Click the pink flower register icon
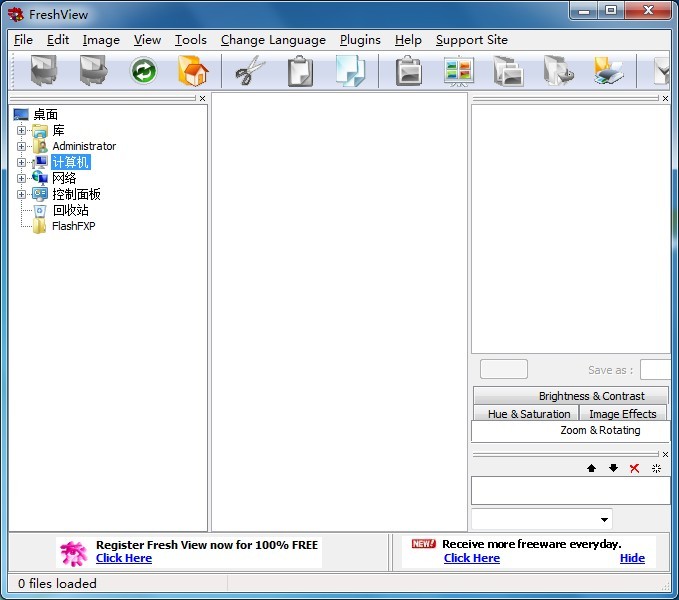This screenshot has height=600, width=679. tap(74, 553)
